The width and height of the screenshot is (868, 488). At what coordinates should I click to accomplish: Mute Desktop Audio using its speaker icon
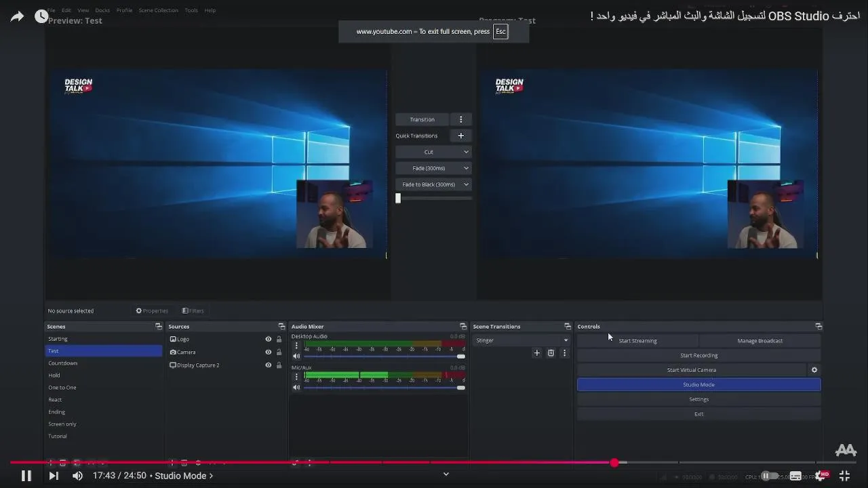tap(296, 356)
